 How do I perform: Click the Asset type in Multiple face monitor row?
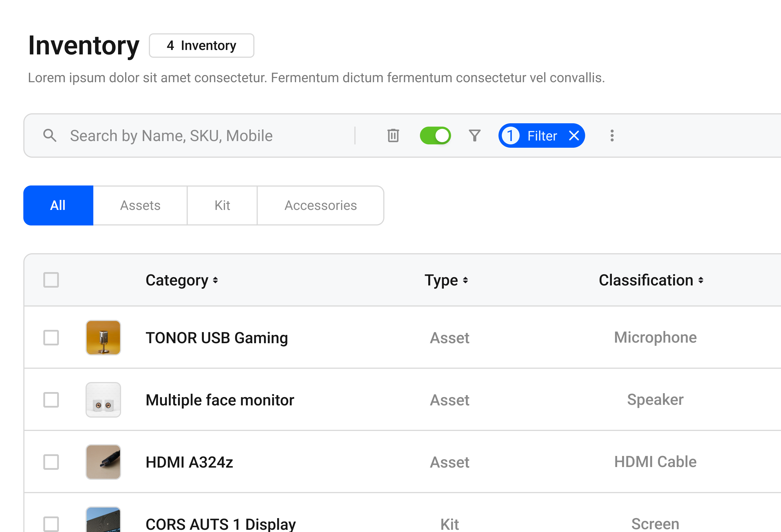pos(450,400)
